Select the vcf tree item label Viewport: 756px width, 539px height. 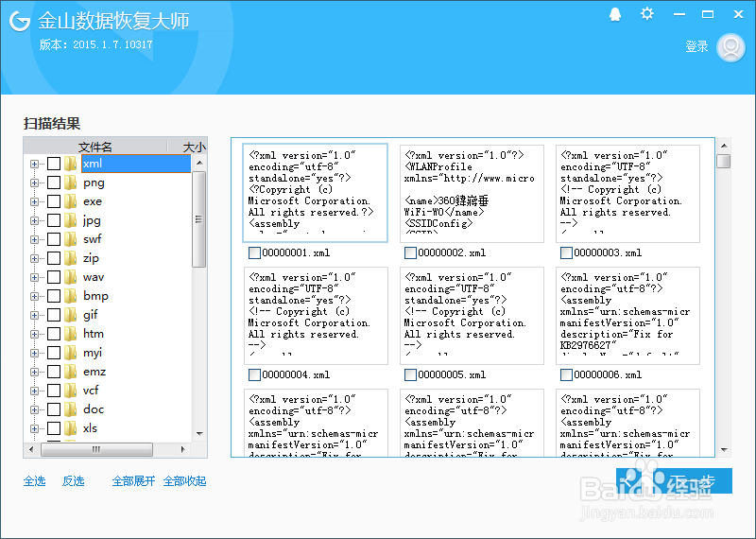(91, 391)
